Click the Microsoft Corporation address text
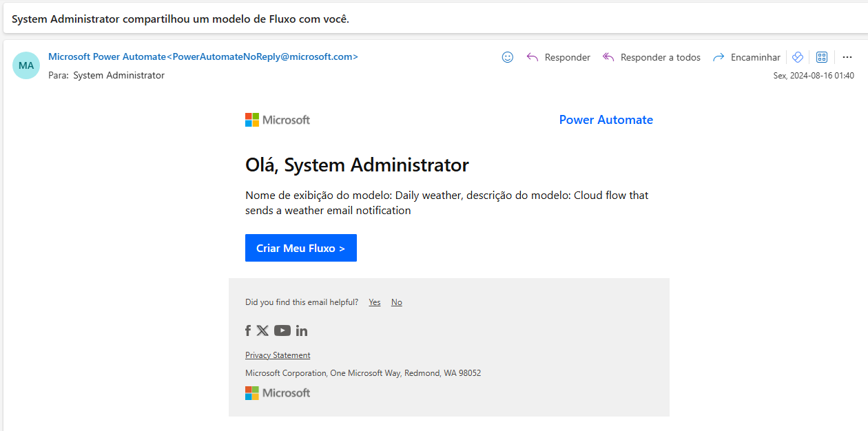Image resolution: width=868 pixels, height=431 pixels. [363, 373]
